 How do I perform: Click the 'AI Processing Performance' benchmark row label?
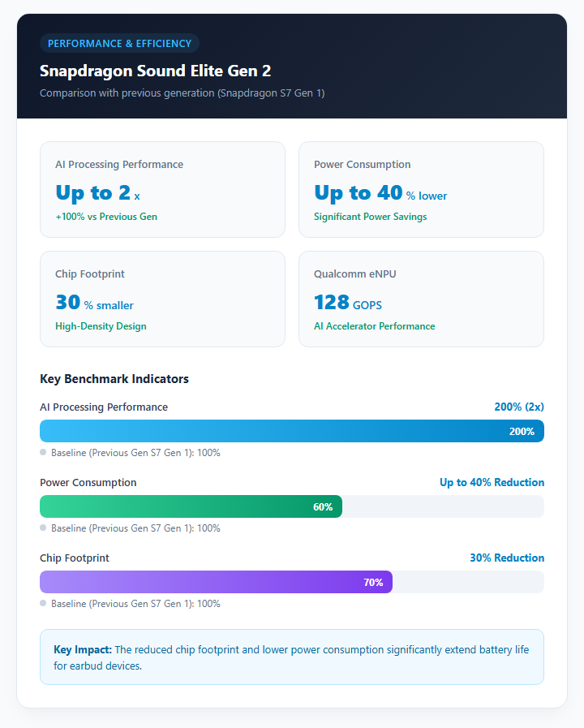coord(104,407)
